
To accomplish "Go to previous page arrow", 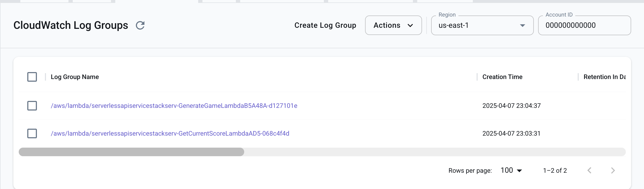I will point(589,170).
